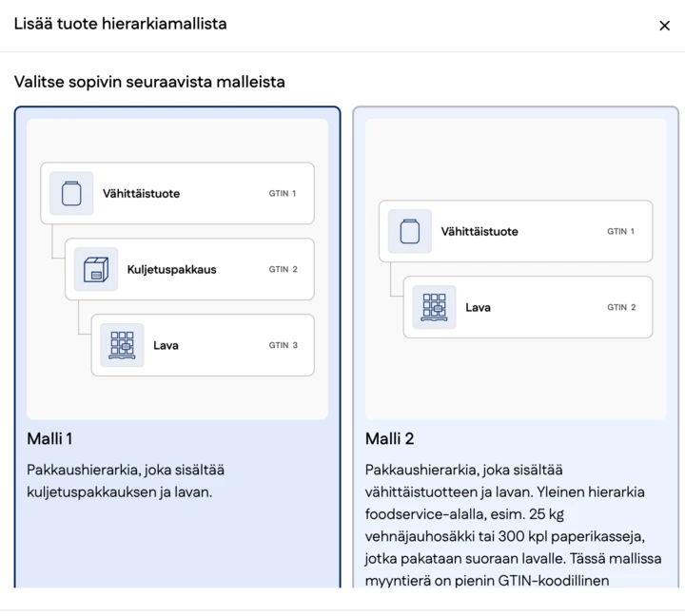Click GTIN 3 text in Malli 1

284,345
